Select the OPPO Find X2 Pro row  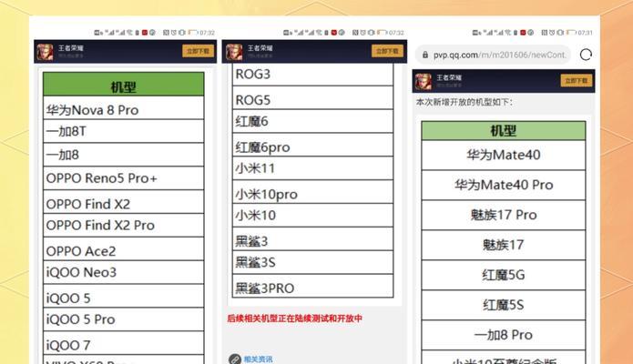point(124,225)
